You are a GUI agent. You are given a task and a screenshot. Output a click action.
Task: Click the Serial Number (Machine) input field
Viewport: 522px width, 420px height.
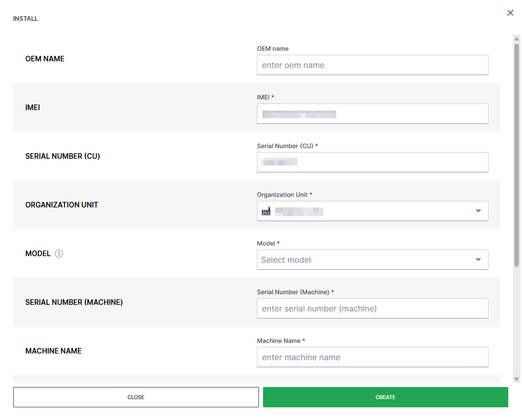click(x=372, y=308)
